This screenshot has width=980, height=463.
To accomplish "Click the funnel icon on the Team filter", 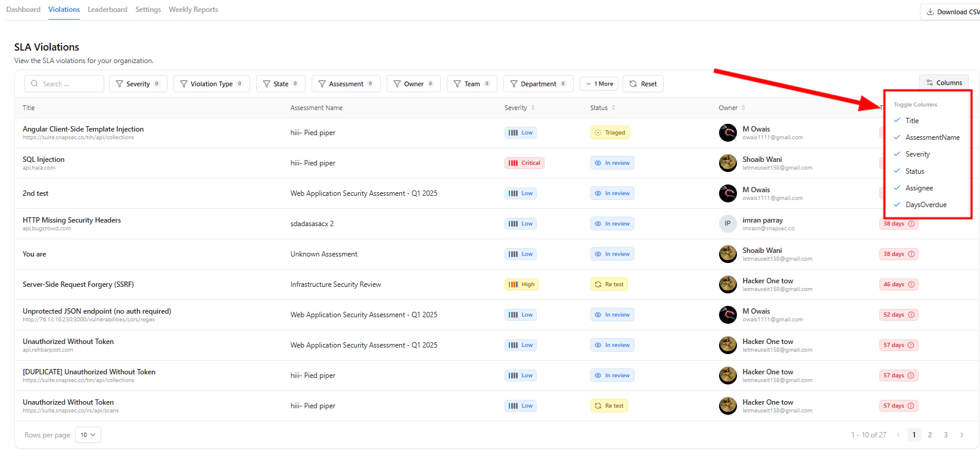I will coord(458,84).
